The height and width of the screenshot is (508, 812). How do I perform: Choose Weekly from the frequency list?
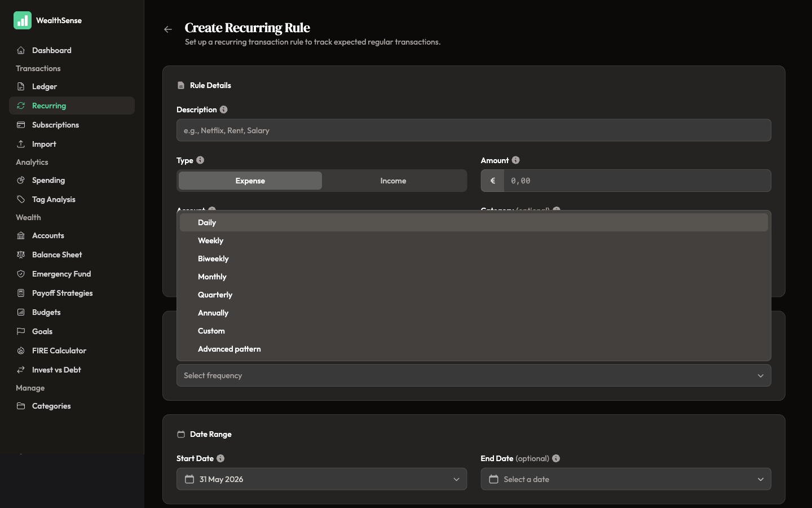point(474,240)
